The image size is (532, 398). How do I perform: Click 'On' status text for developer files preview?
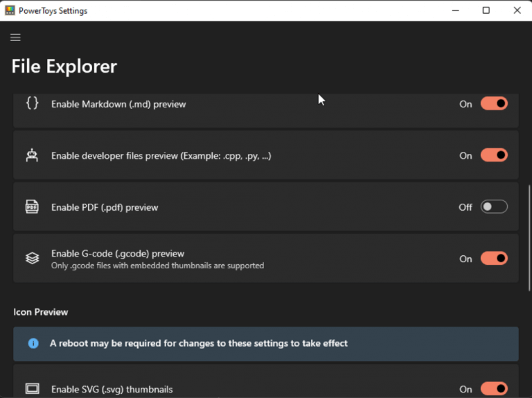tap(465, 155)
